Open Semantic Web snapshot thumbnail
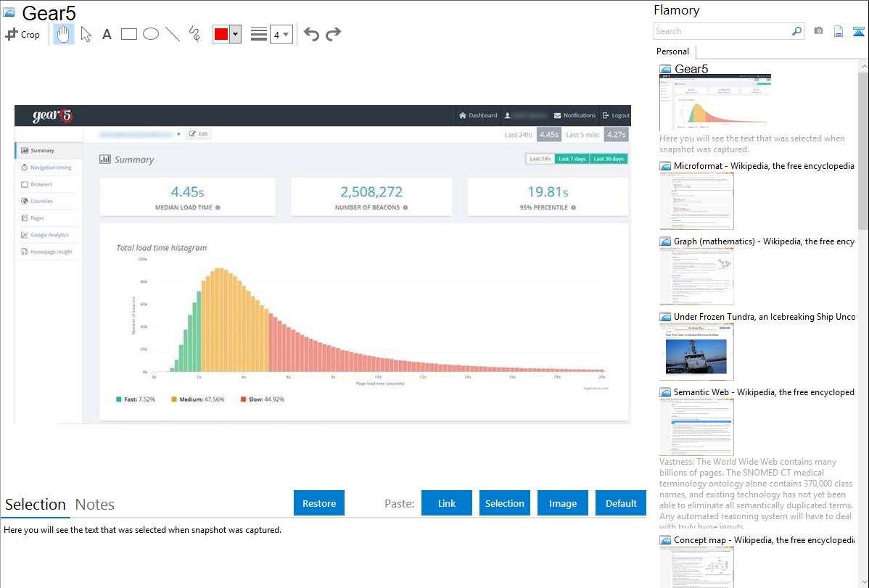The height and width of the screenshot is (588, 869). coord(696,427)
